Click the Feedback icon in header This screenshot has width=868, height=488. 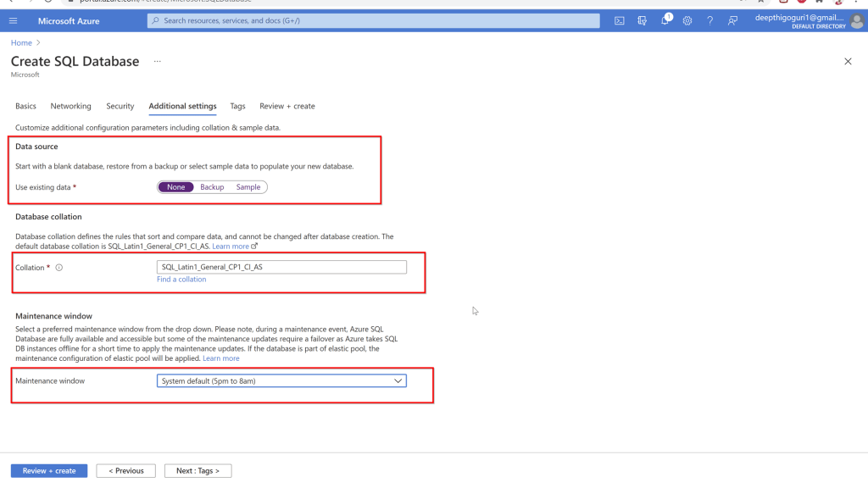tap(732, 20)
